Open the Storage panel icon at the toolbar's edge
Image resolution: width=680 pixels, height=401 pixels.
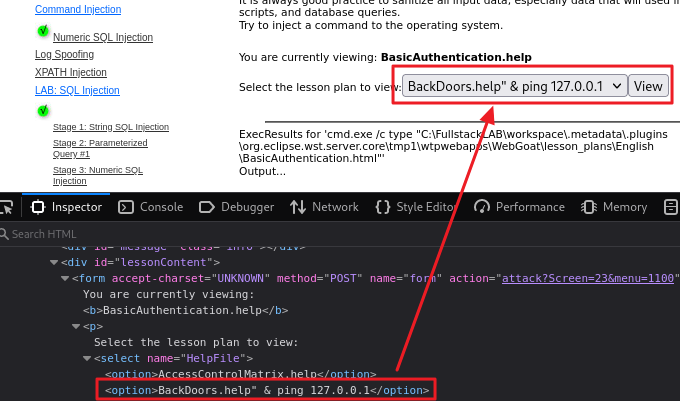[670, 207]
